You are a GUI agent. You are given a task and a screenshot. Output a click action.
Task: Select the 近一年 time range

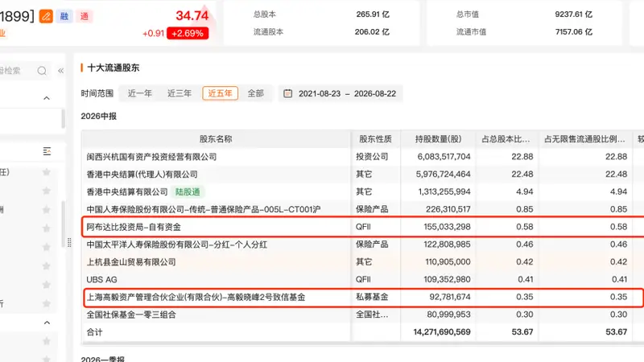coord(139,93)
